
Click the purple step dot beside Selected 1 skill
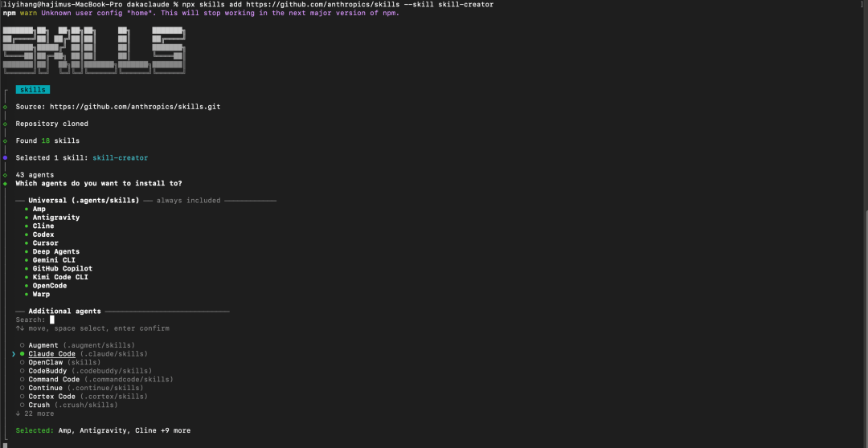(x=5, y=158)
